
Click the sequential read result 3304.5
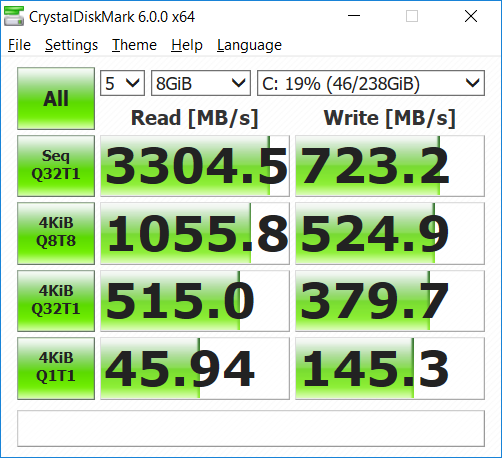[x=195, y=166]
